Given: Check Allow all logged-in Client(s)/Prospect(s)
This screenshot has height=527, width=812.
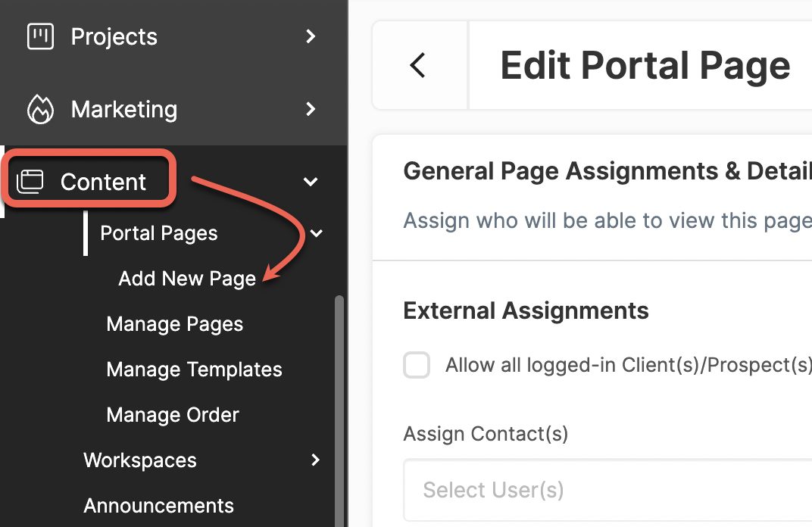Looking at the screenshot, I should click(417, 365).
